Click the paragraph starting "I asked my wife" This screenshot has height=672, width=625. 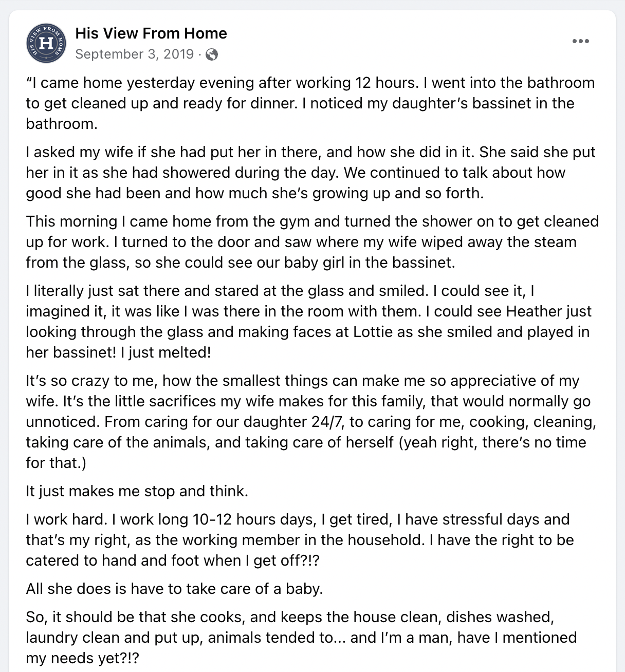(311, 173)
